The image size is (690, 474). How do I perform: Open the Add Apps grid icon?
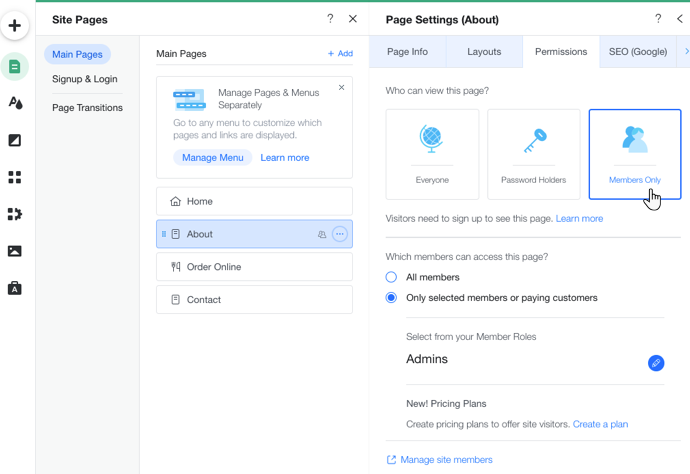14,177
